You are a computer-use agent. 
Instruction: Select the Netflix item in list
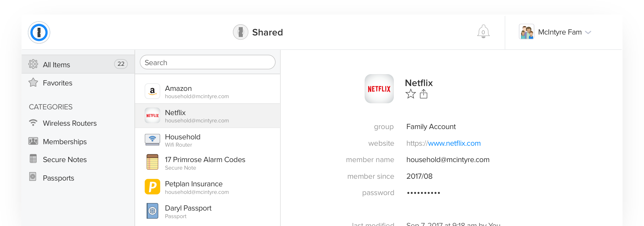pos(207,116)
